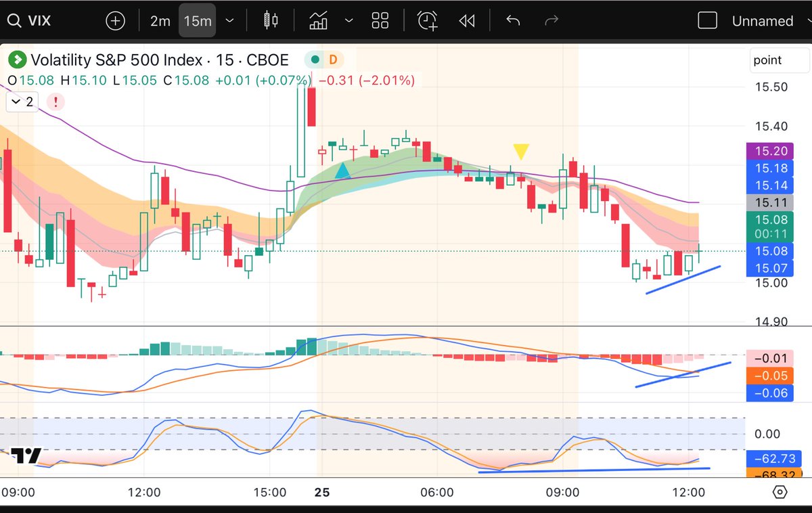Viewport: 812px width, 513px height.
Task: Select the cyan up-triangle signal marker
Action: 343,171
